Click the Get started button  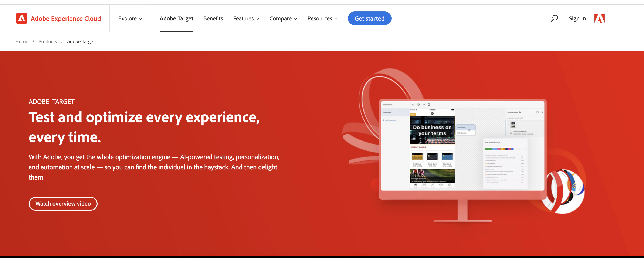[x=369, y=18]
